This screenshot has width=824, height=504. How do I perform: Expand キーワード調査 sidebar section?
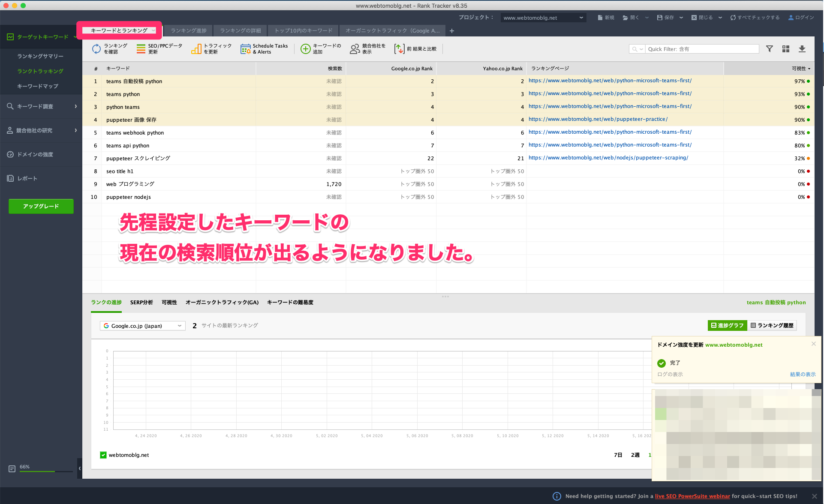(41, 106)
